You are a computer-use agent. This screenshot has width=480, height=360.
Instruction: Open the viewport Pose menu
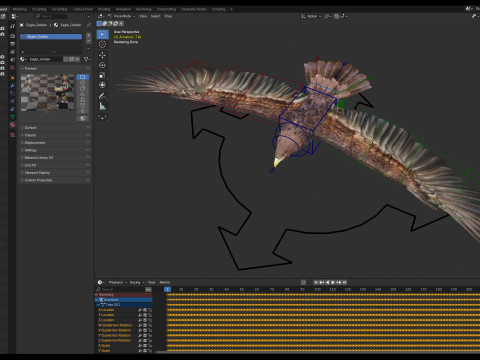click(x=168, y=16)
